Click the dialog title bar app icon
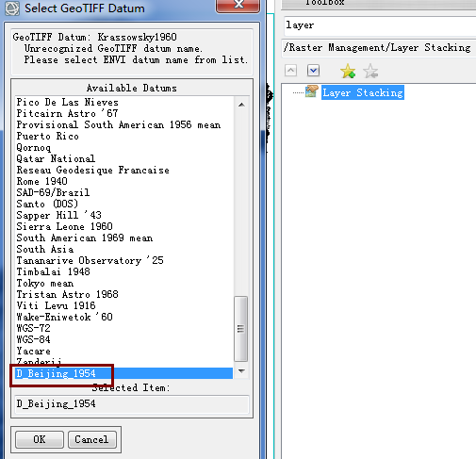 (x=12, y=8)
